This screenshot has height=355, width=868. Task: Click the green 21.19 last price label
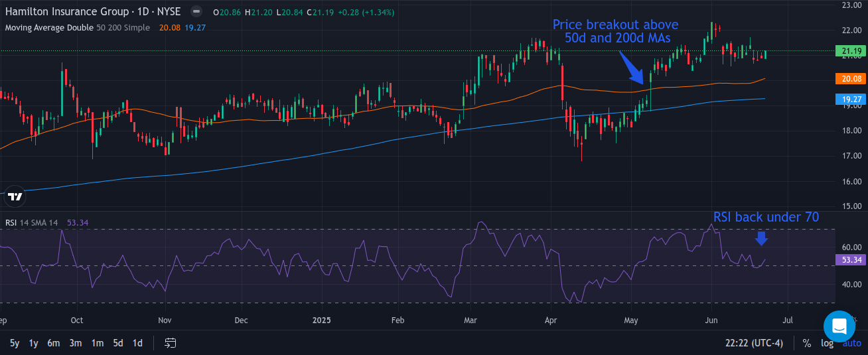851,51
